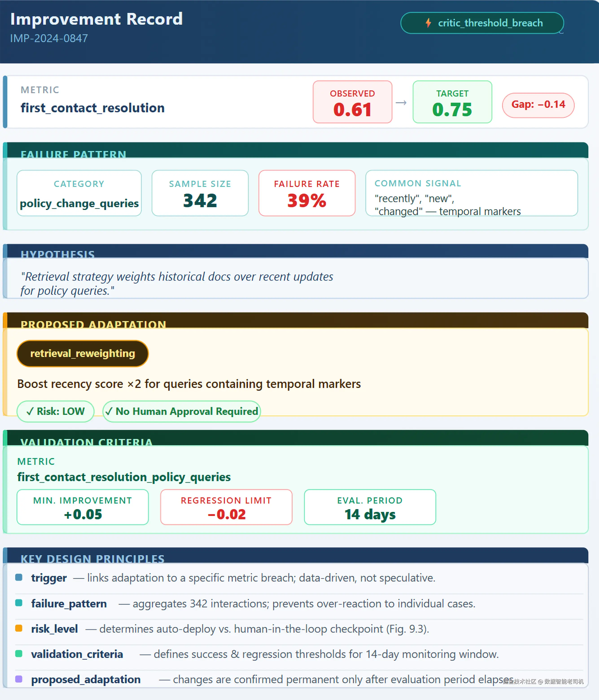Click the arrow between Observed and Target

click(x=401, y=103)
